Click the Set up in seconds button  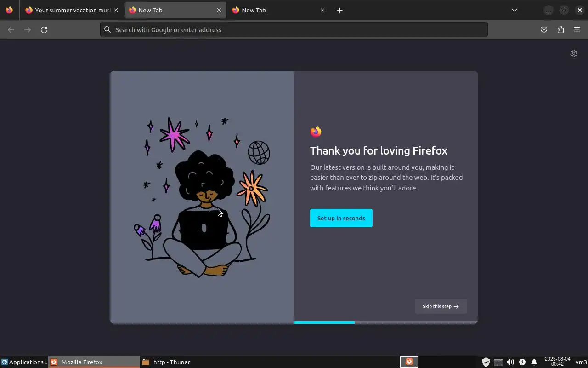(x=341, y=218)
